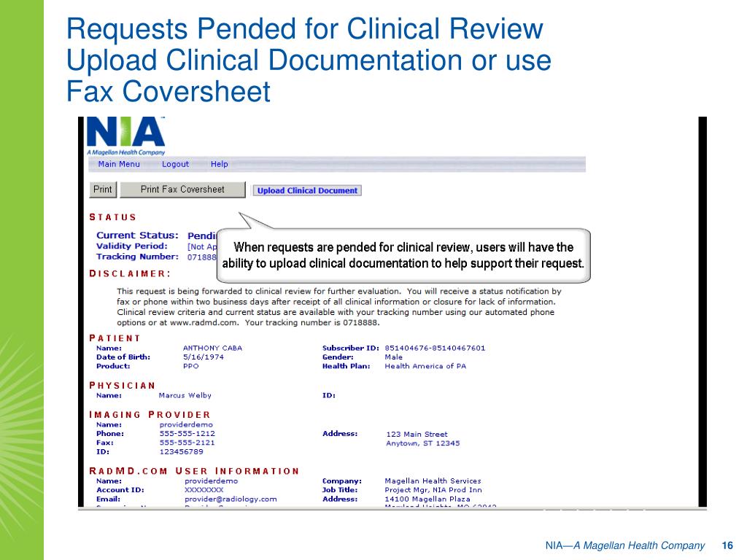Select Anytown, ST 12345 text
This screenshot has height=560, width=747.
[423, 443]
